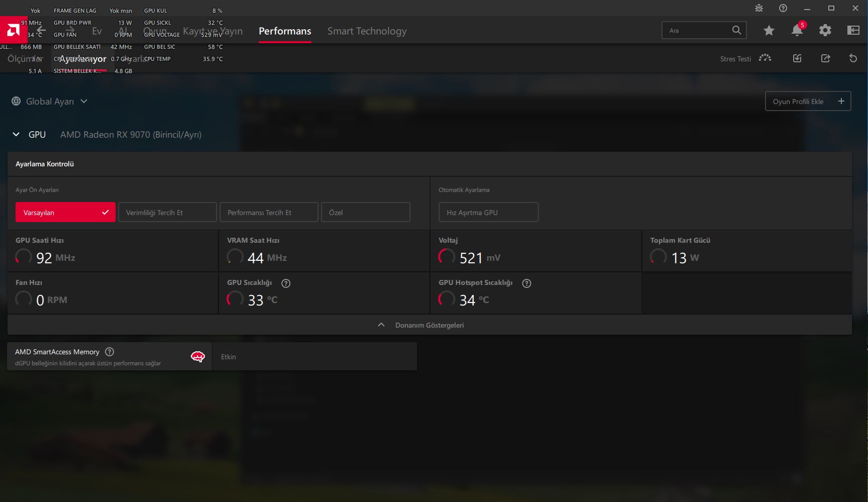Image resolution: width=868 pixels, height=502 pixels.
Task: Click the Voltaj gauge dial
Action: click(447, 257)
